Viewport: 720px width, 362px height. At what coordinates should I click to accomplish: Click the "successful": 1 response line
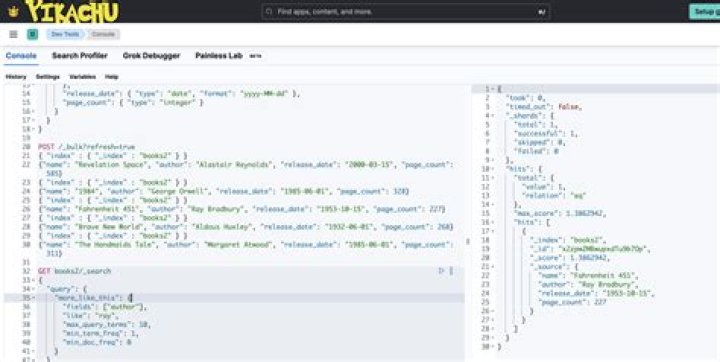(546, 134)
